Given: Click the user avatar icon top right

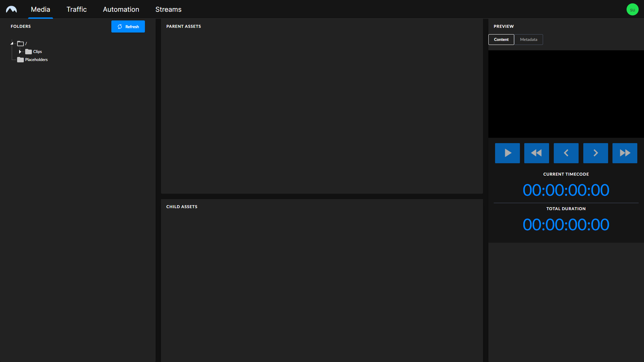Looking at the screenshot, I should [x=633, y=9].
